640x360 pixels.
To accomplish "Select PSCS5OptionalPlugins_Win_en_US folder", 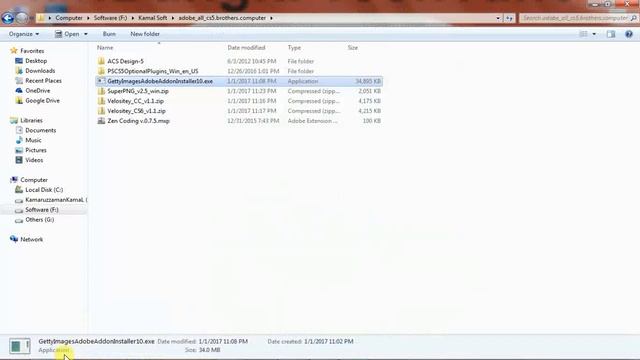I will [x=153, y=71].
